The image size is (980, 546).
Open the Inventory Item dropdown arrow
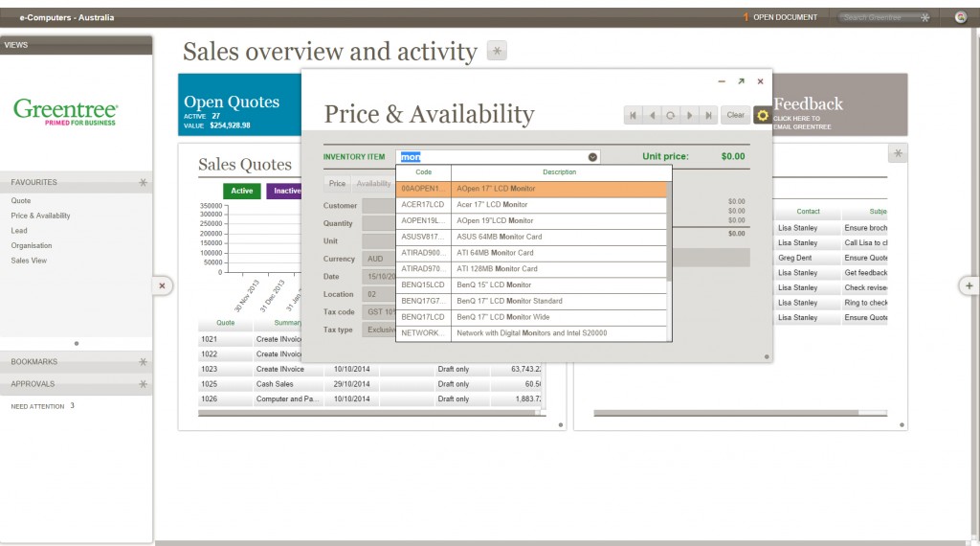[592, 157]
